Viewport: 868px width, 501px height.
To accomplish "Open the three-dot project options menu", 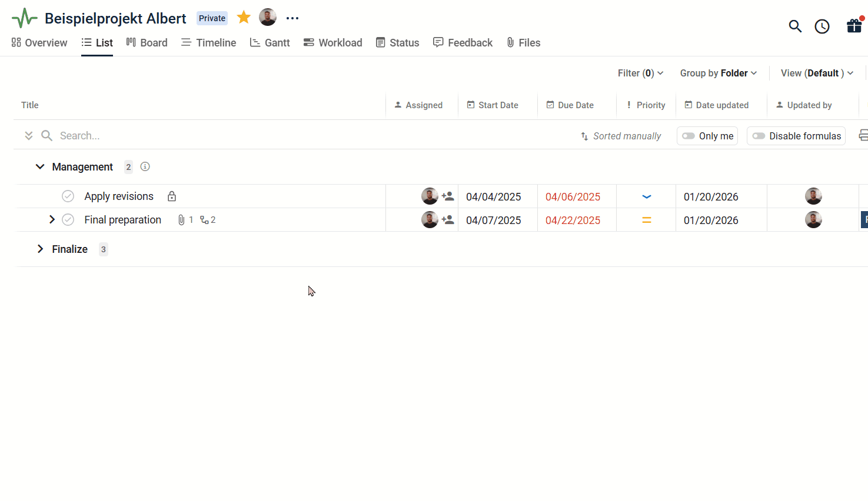I will coord(292,18).
